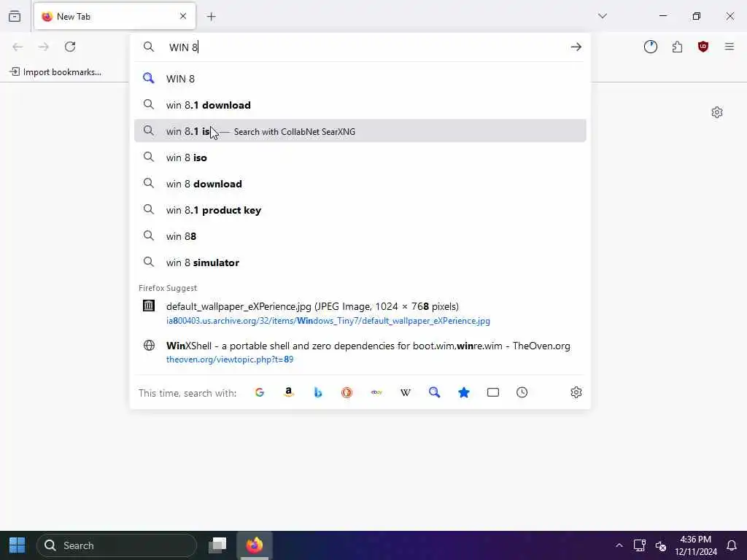
Task: Go forward with the forward arrow
Action: pyautogui.click(x=44, y=47)
